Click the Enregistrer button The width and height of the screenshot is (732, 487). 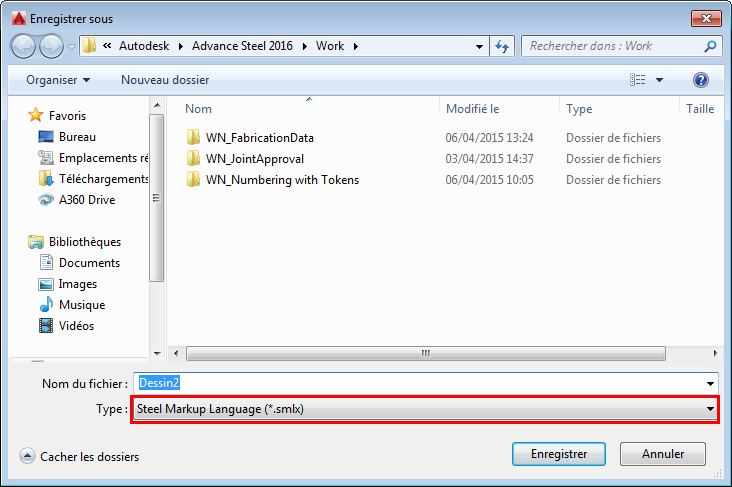559,454
